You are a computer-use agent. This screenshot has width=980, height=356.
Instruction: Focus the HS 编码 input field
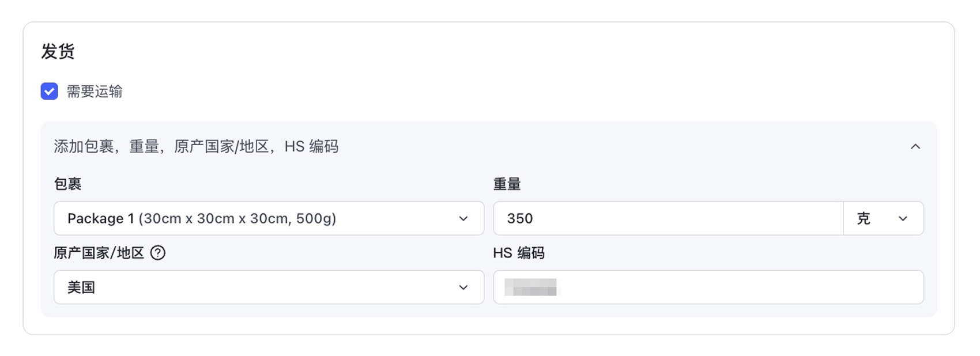coord(708,287)
